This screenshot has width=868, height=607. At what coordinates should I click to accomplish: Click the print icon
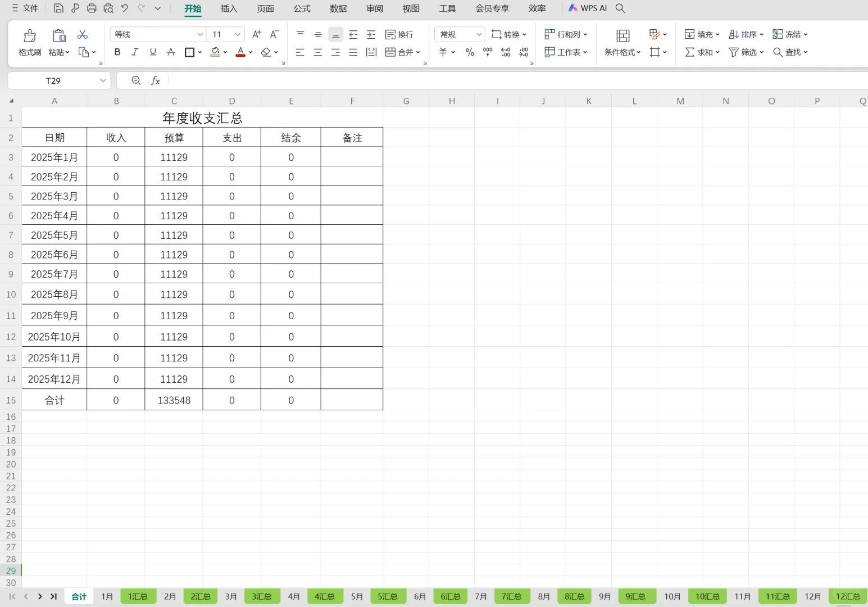[92, 8]
